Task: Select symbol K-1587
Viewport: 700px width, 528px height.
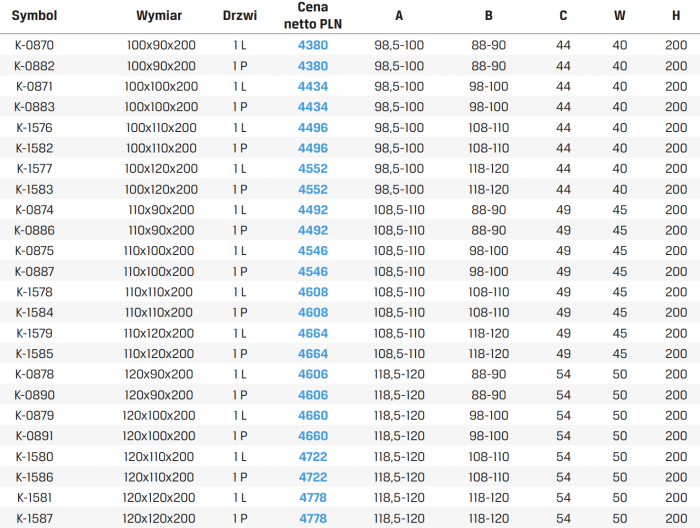Action: (34, 519)
